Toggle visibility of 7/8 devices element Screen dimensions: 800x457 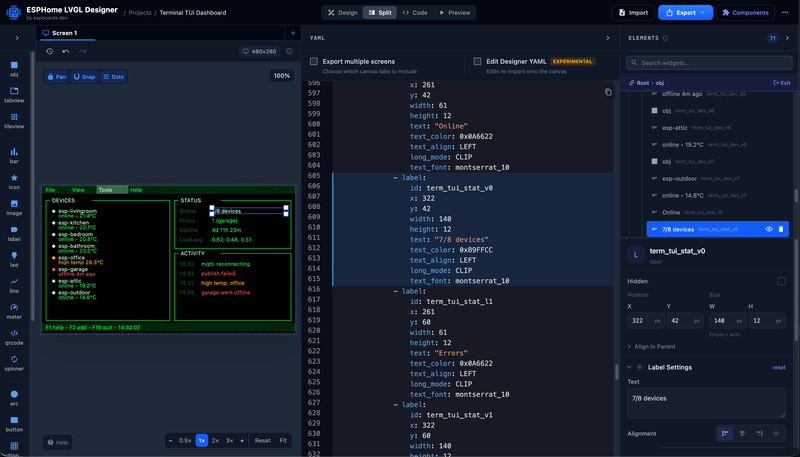[x=769, y=230]
